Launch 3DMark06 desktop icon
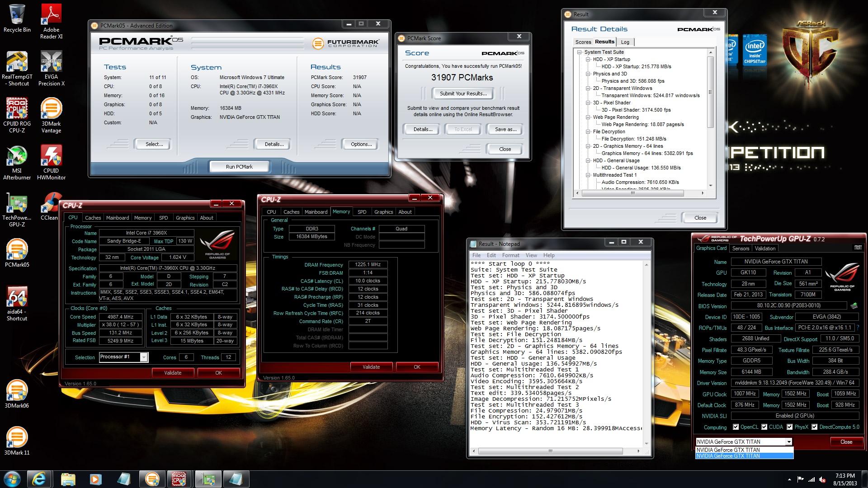The height and width of the screenshot is (488, 868). click(x=17, y=394)
